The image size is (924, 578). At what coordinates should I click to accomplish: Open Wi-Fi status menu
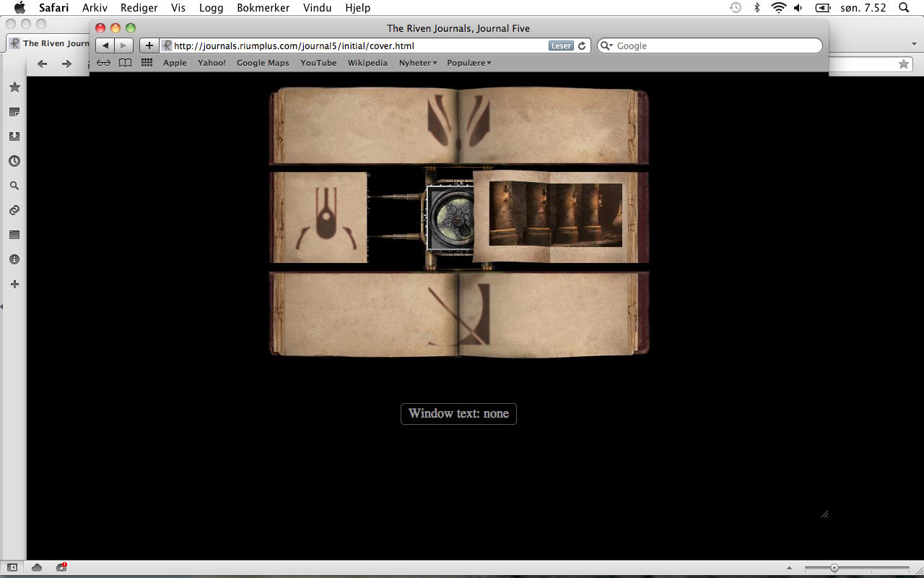click(778, 8)
